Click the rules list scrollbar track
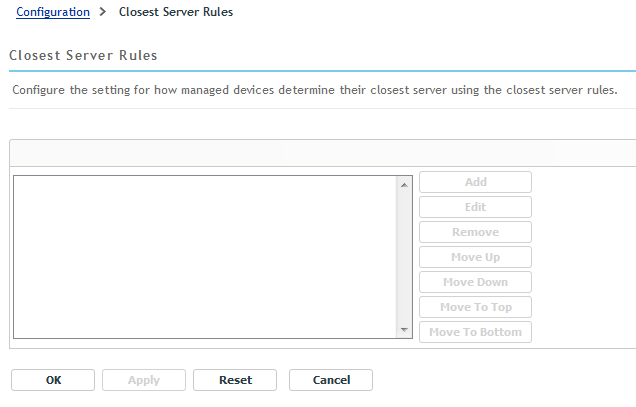 click(x=404, y=257)
